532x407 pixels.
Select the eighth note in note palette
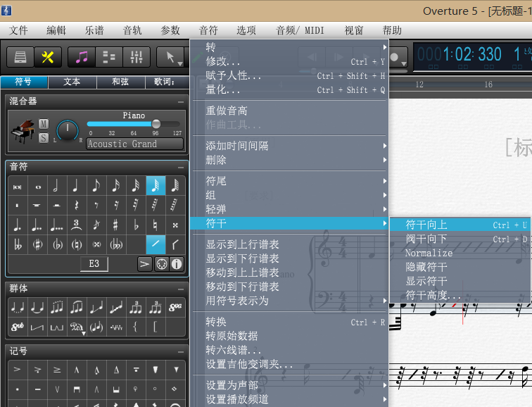pyautogui.click(x=96, y=186)
